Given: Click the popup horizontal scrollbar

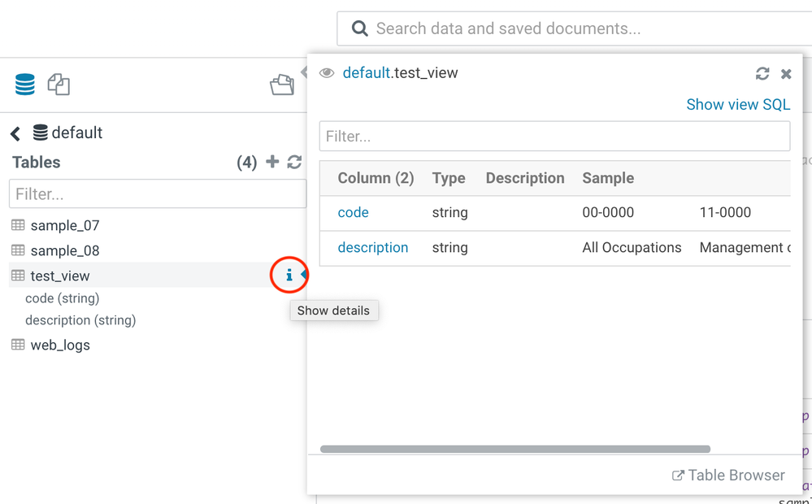Looking at the screenshot, I should (x=515, y=449).
